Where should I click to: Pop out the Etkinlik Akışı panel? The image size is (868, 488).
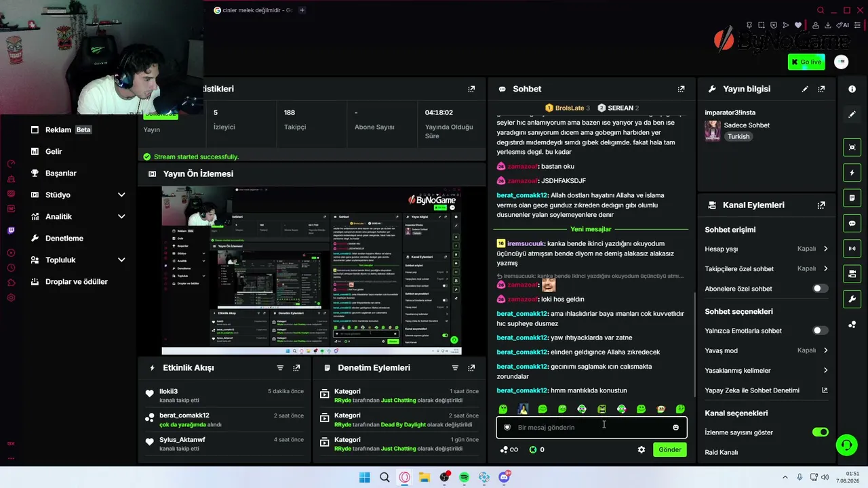click(296, 367)
